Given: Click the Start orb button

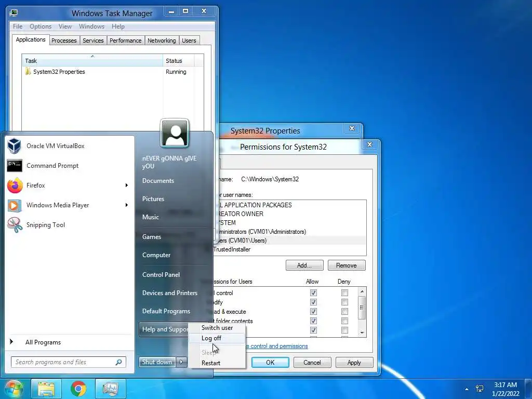Looking at the screenshot, I should 13,389.
